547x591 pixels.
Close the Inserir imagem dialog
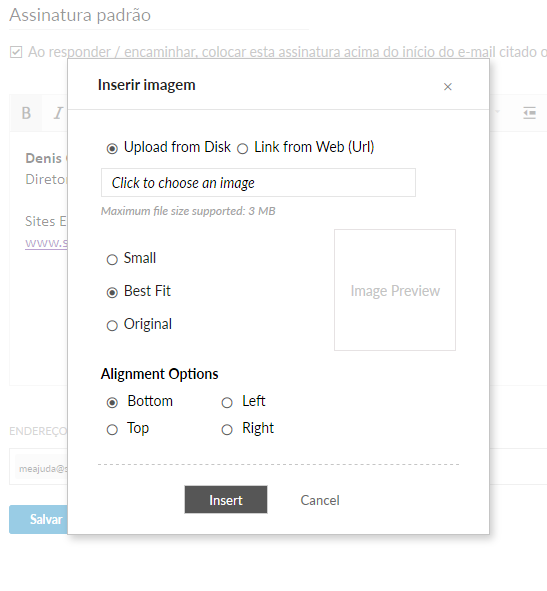pyautogui.click(x=447, y=87)
